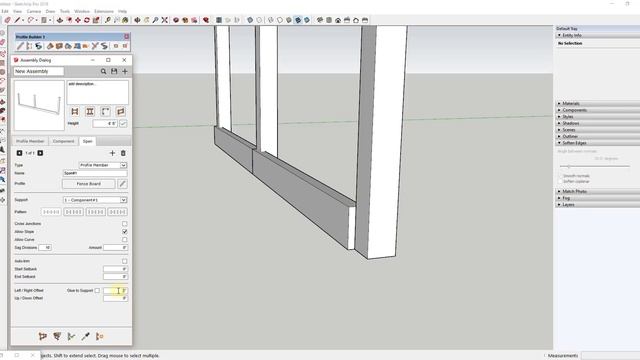Click assembly preview thumbnail
This screenshot has height=360, width=640.
[39, 105]
